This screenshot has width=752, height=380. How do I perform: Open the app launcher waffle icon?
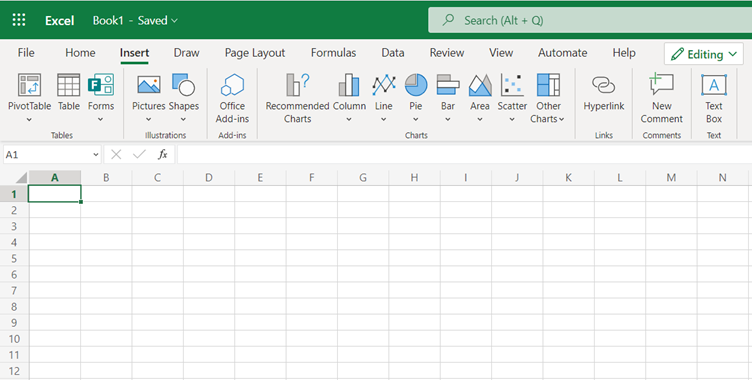[x=19, y=20]
